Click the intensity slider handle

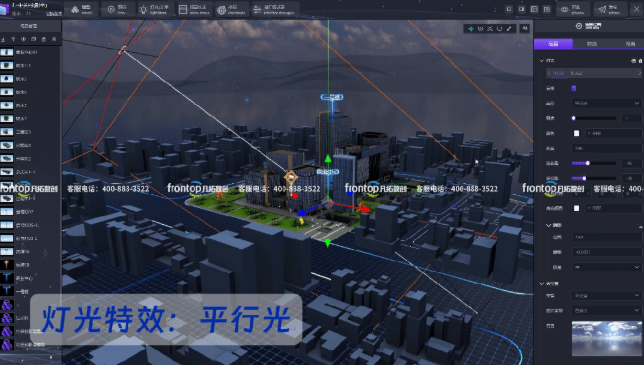[x=573, y=118]
